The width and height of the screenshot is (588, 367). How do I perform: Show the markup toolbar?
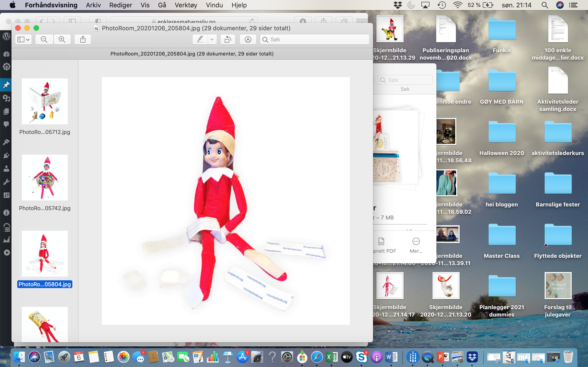click(248, 39)
